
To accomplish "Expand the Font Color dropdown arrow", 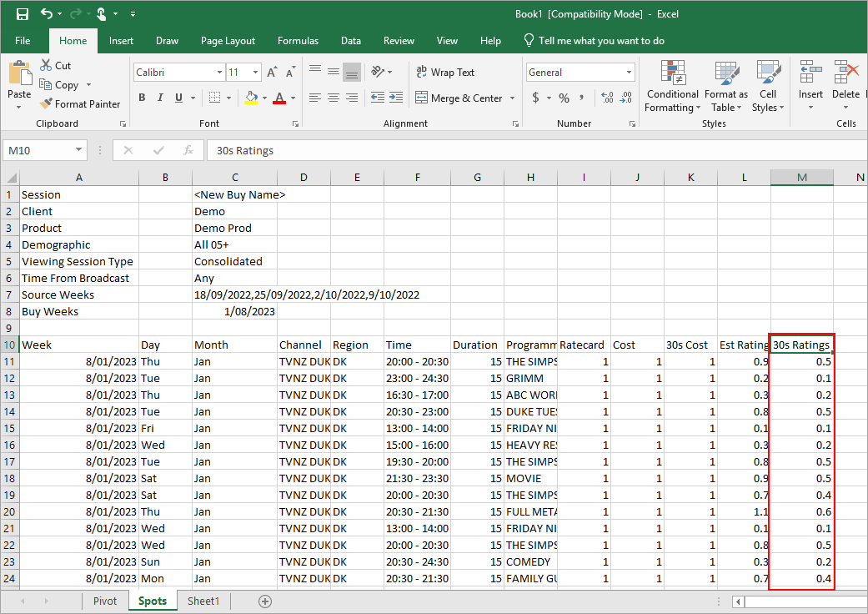I will pos(293,98).
